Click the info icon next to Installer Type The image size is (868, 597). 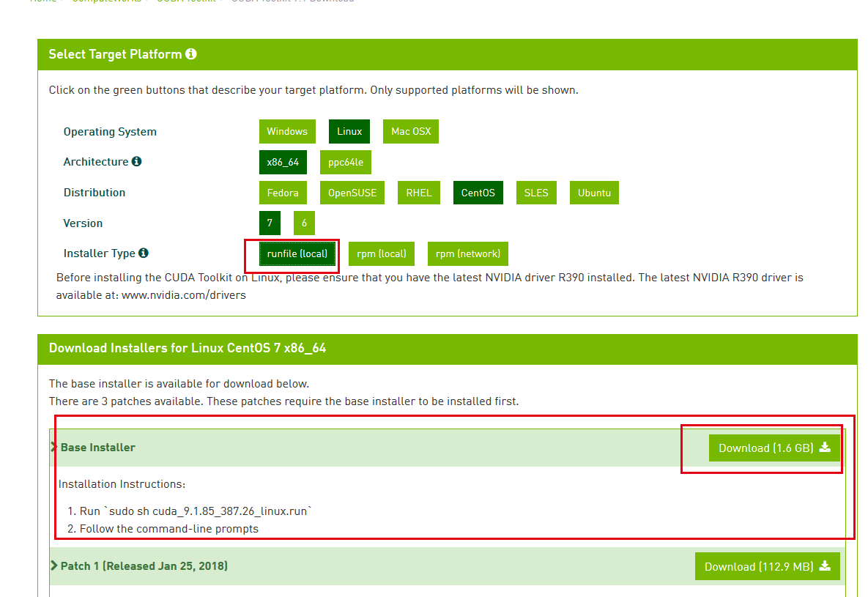pyautogui.click(x=144, y=253)
